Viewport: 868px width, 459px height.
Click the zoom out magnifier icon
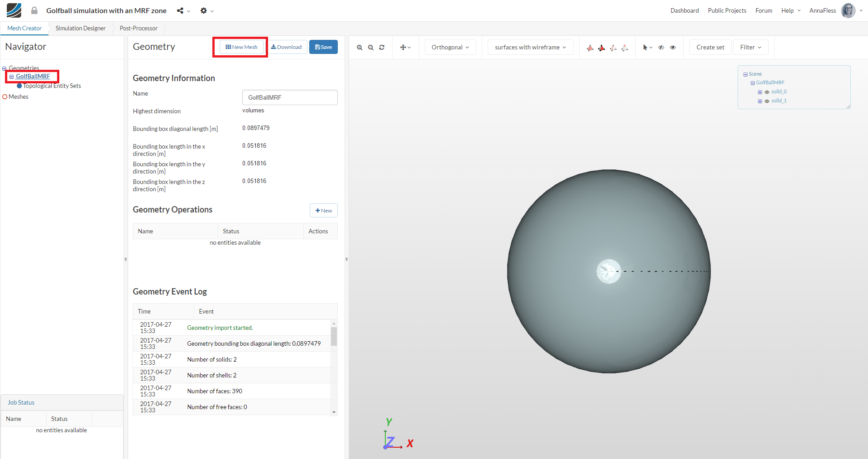[371, 48]
